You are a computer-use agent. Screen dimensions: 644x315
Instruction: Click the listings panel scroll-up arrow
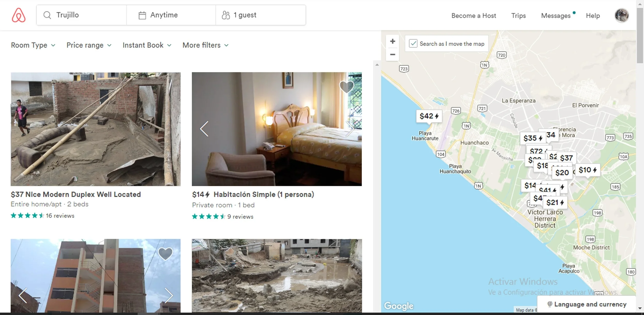click(x=377, y=65)
